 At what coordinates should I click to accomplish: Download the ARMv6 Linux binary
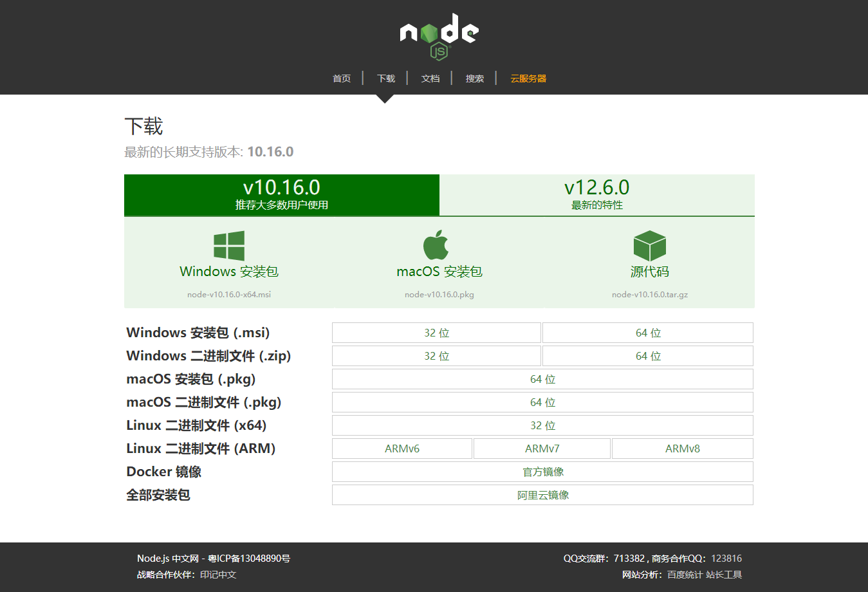point(402,449)
